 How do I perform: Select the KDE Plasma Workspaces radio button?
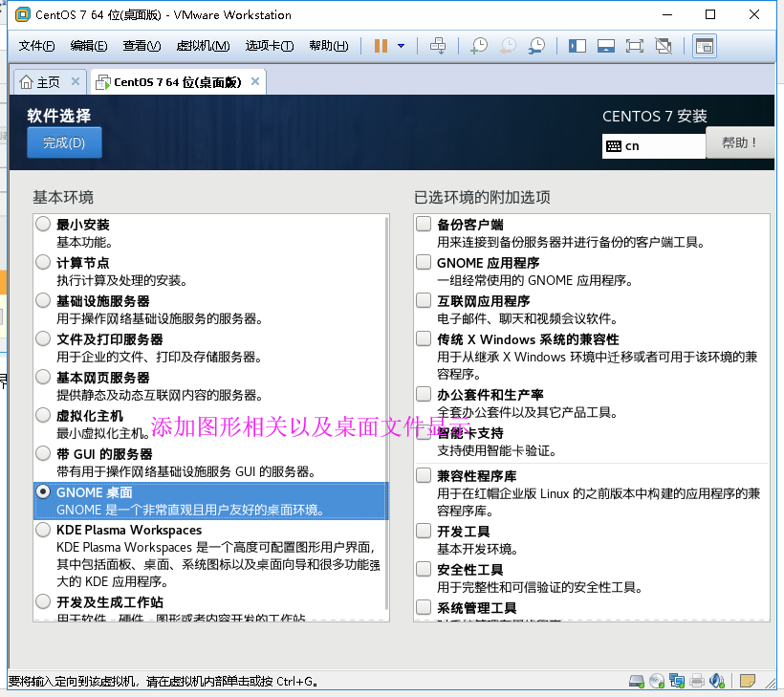click(x=43, y=530)
